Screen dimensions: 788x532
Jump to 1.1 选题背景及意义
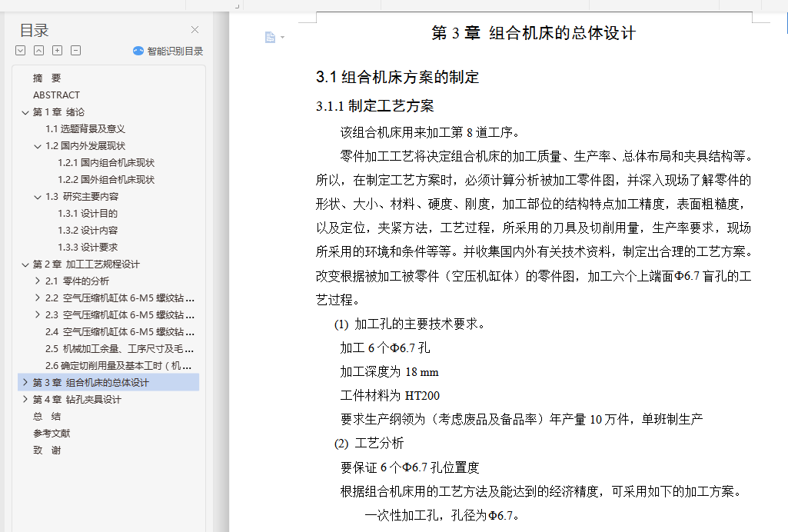click(x=85, y=129)
